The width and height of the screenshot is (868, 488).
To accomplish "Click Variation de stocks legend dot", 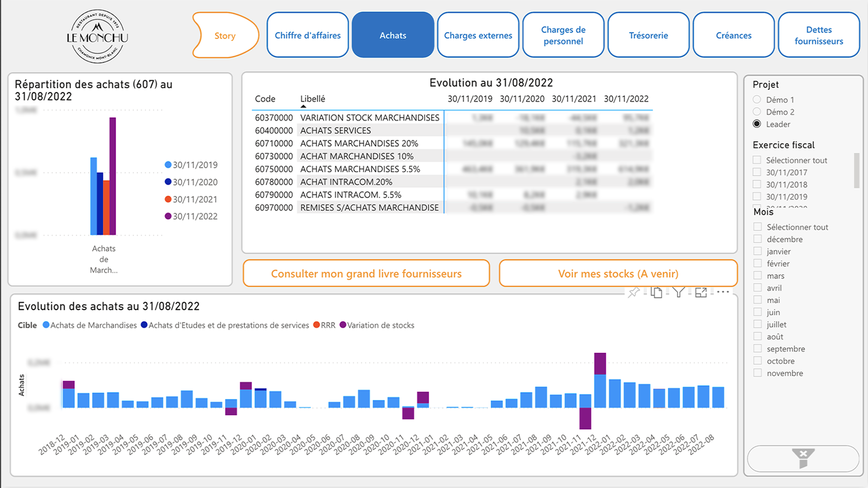I will 343,325.
